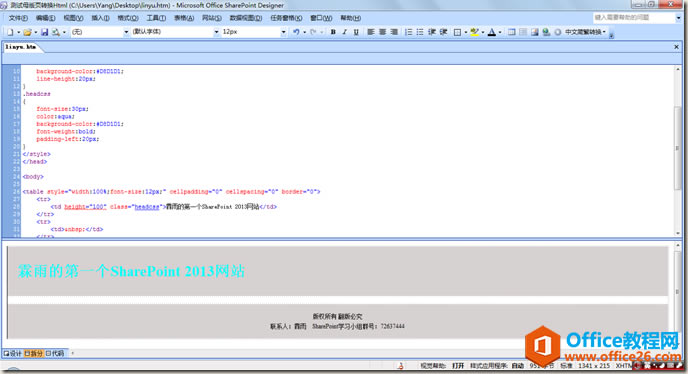This screenshot has height=374, width=688.
Task: Click the Insert Table toolbar icon
Action: point(512,32)
